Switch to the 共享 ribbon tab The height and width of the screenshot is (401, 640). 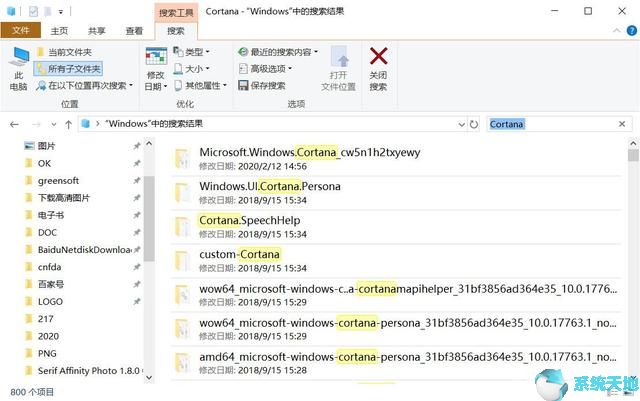tap(97, 31)
